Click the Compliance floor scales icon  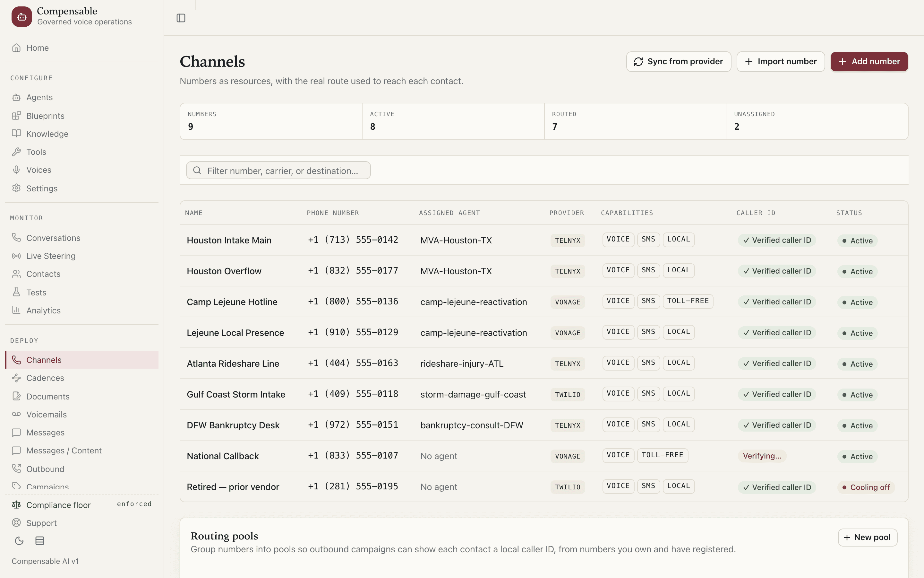coord(16,504)
